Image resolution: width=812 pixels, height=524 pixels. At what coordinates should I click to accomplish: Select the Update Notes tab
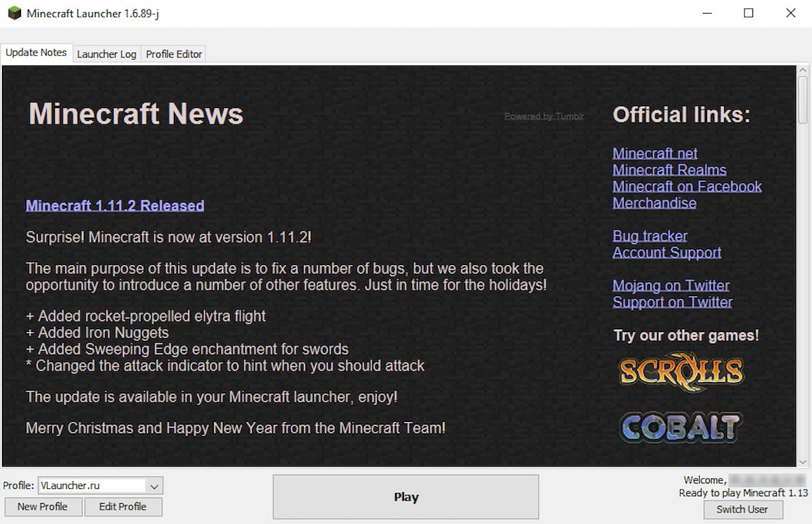coord(37,52)
